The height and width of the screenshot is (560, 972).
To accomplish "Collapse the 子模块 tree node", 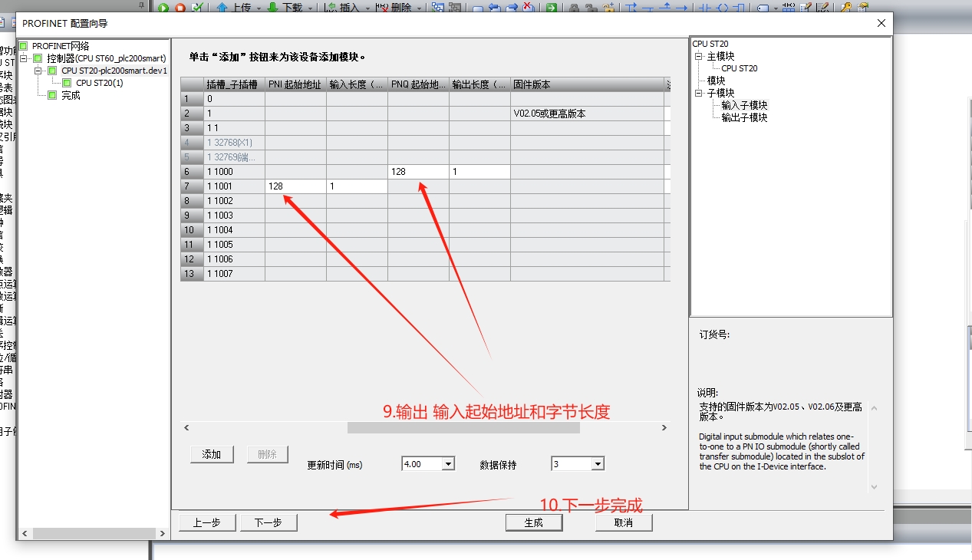I will coord(699,93).
